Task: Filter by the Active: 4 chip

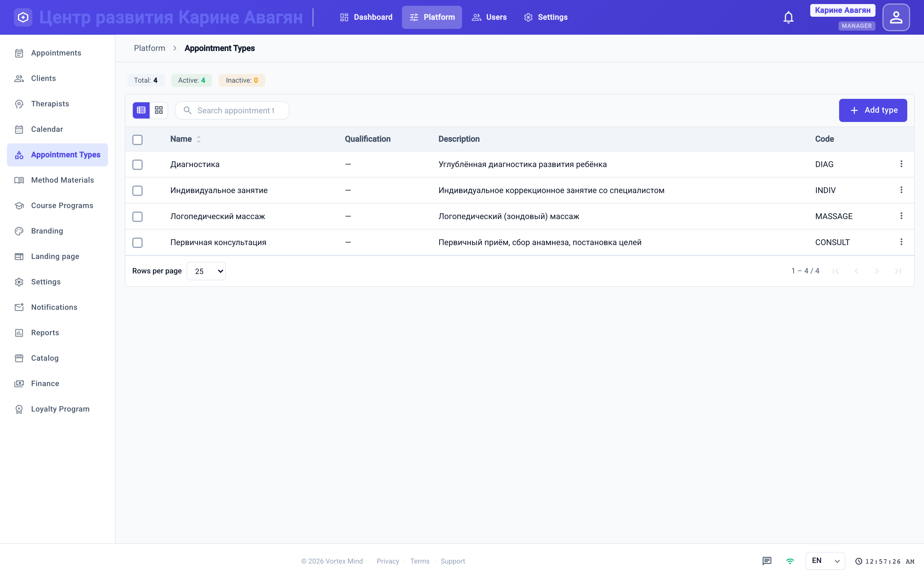Action: click(x=192, y=80)
